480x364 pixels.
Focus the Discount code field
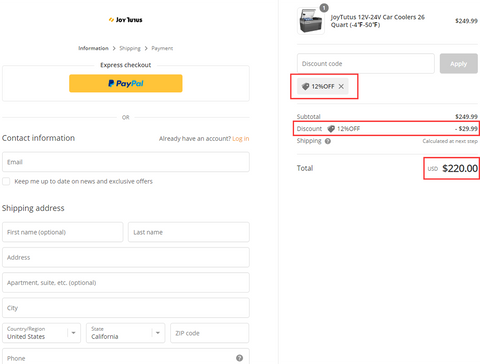pyautogui.click(x=366, y=63)
